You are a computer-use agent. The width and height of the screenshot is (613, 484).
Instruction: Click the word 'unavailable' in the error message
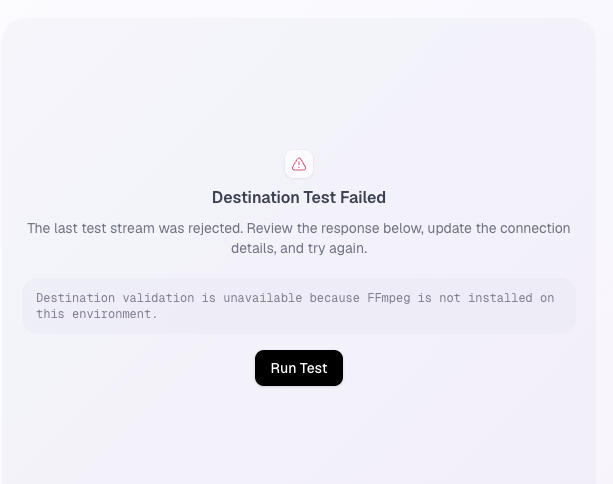262,298
